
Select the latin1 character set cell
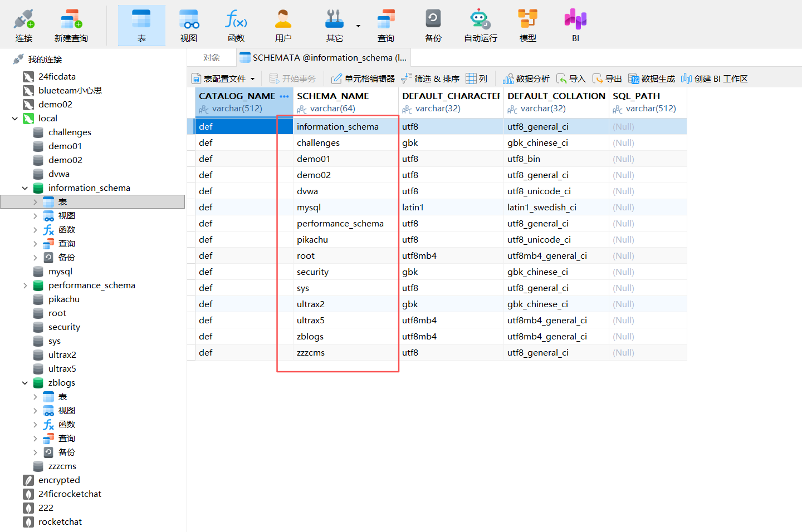(451, 208)
